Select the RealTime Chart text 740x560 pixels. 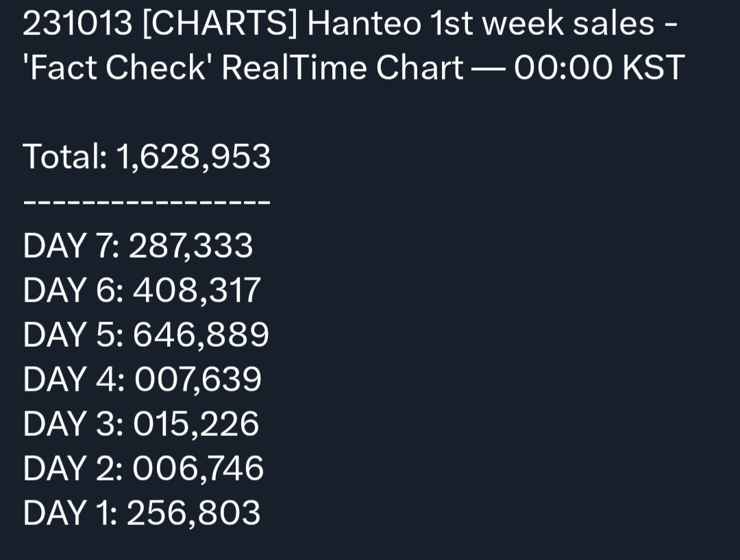343,68
